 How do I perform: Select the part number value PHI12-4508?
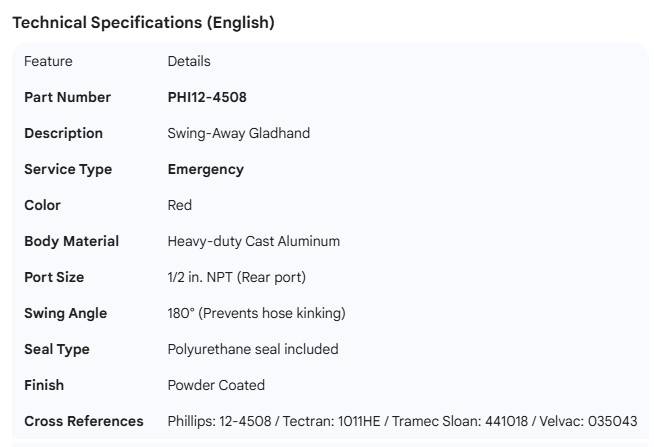click(207, 97)
